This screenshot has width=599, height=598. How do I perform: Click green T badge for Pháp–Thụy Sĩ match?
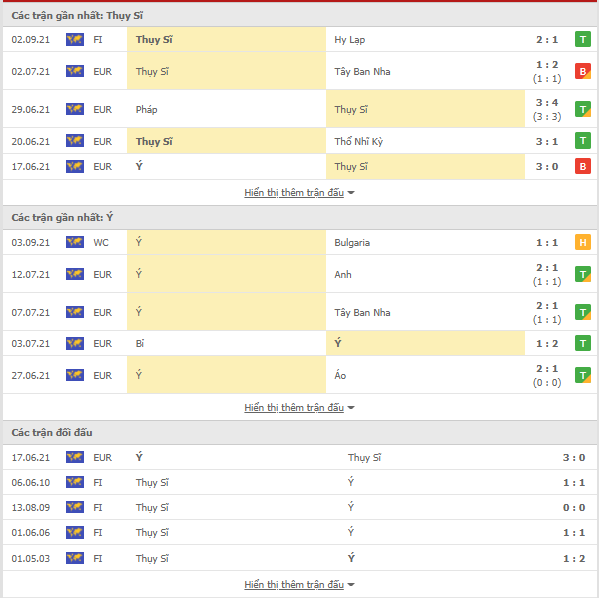(583, 109)
